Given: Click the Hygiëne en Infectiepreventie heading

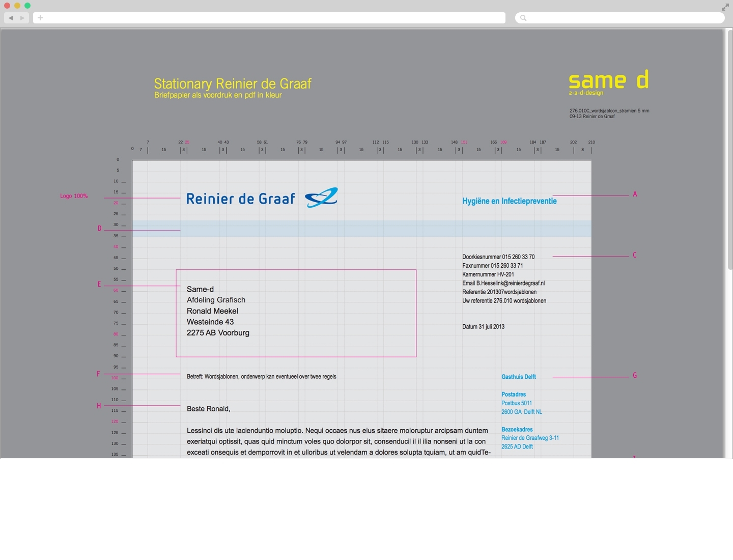Looking at the screenshot, I should pos(509,201).
